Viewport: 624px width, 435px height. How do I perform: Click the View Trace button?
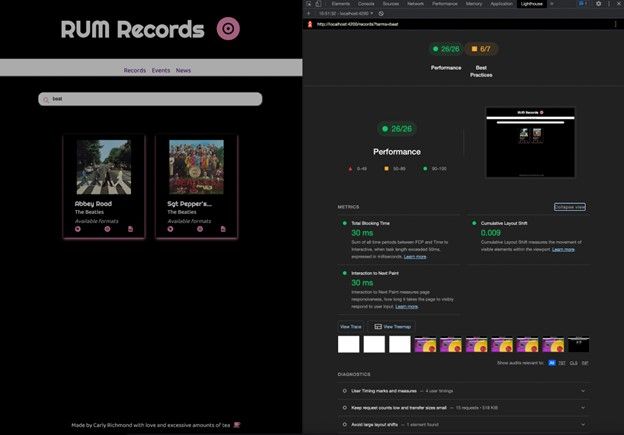351,327
